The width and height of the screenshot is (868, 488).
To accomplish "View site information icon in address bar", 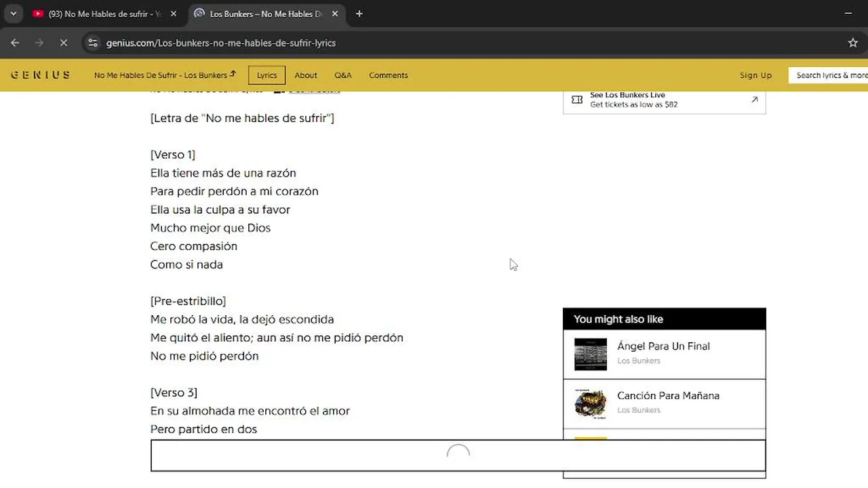I will click(x=93, y=43).
